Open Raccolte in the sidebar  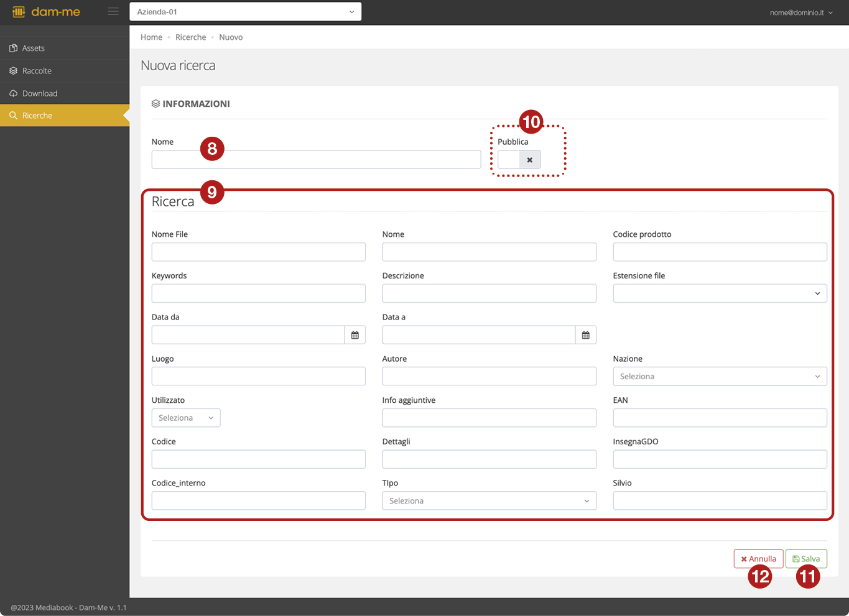coord(65,71)
